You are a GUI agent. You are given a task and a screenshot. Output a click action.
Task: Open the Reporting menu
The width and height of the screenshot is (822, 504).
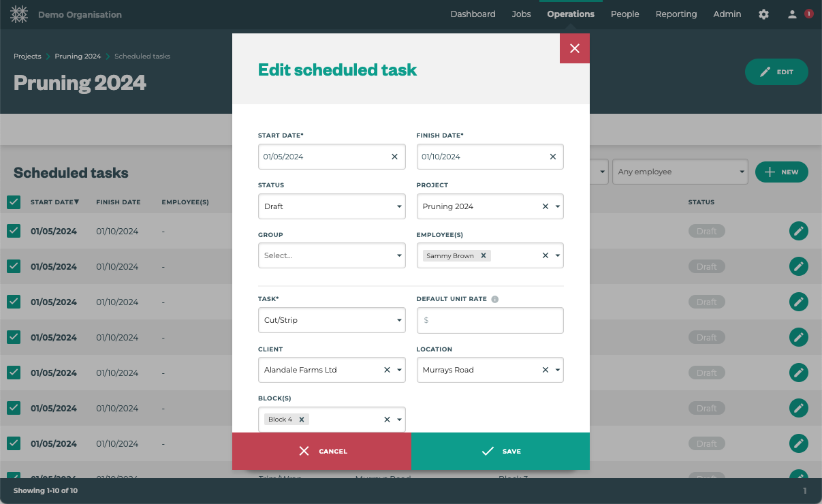pyautogui.click(x=676, y=14)
